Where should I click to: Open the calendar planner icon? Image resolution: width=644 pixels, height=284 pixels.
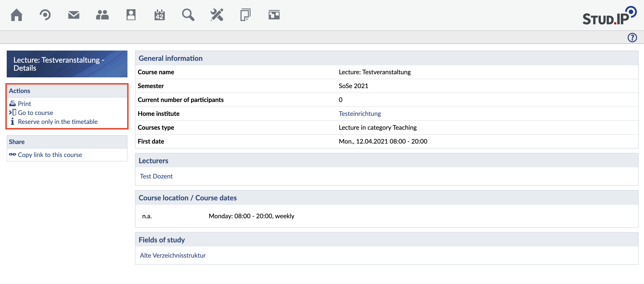159,15
